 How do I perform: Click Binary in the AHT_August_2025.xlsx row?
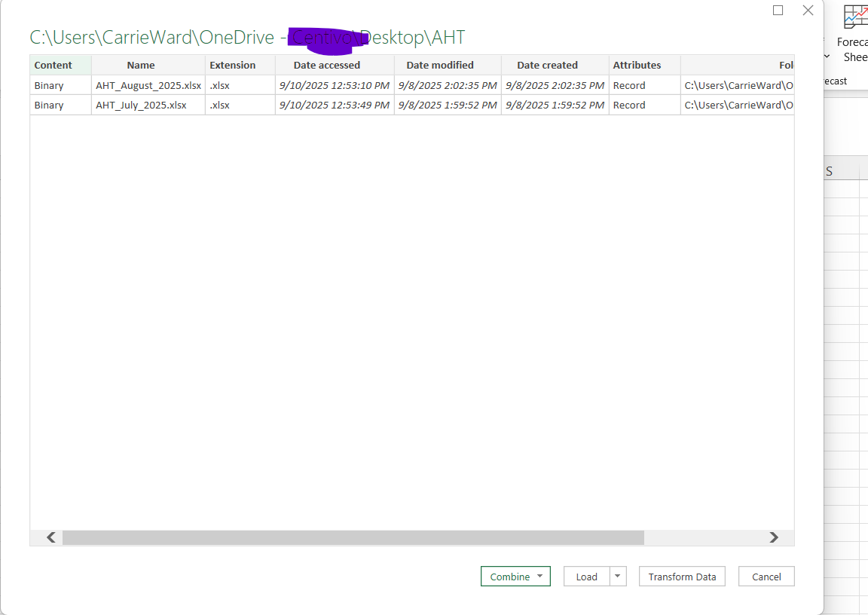pyautogui.click(x=60, y=85)
